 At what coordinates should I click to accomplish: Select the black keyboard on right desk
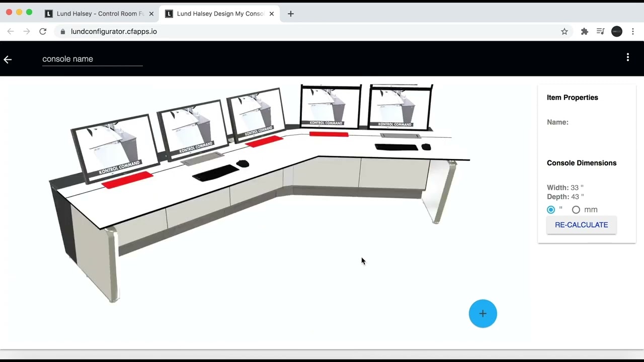396,147
